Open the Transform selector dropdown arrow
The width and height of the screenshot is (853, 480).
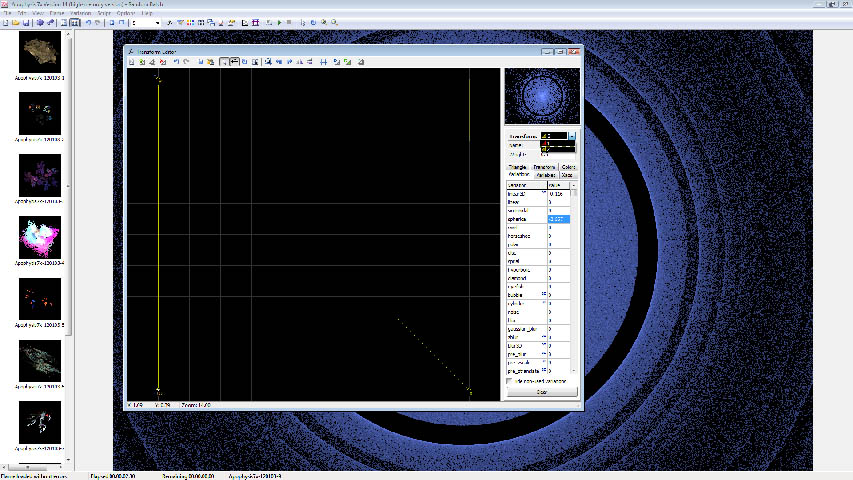click(572, 136)
